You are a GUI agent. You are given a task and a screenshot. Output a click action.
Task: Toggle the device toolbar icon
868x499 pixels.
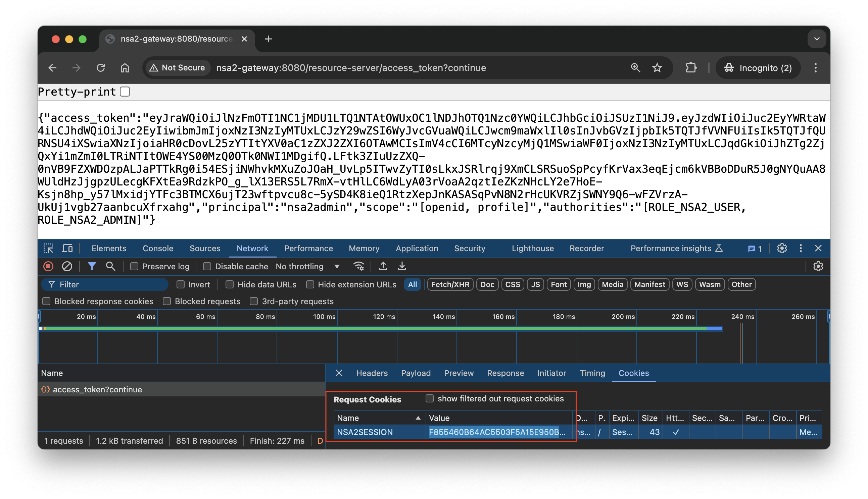(67, 248)
